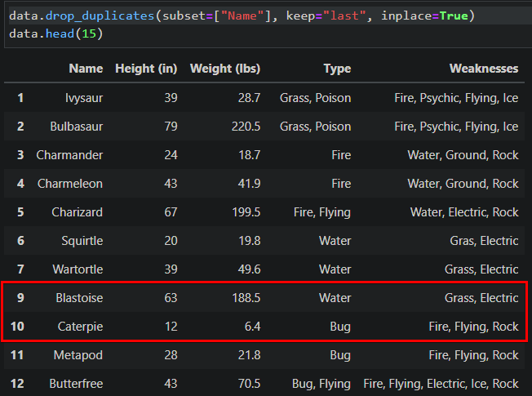
Task: Select the Weaknesses column header
Action: [x=484, y=69]
